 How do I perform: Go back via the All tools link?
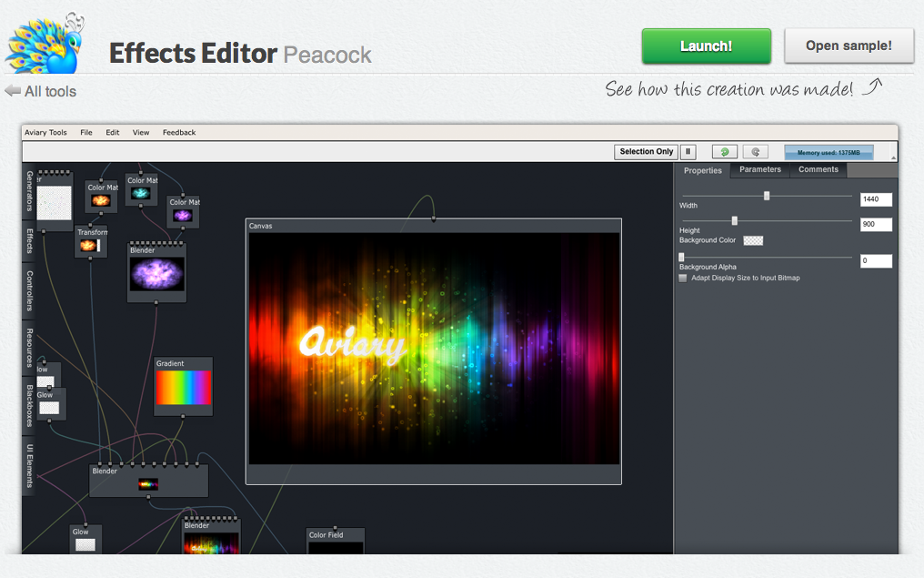click(x=50, y=91)
